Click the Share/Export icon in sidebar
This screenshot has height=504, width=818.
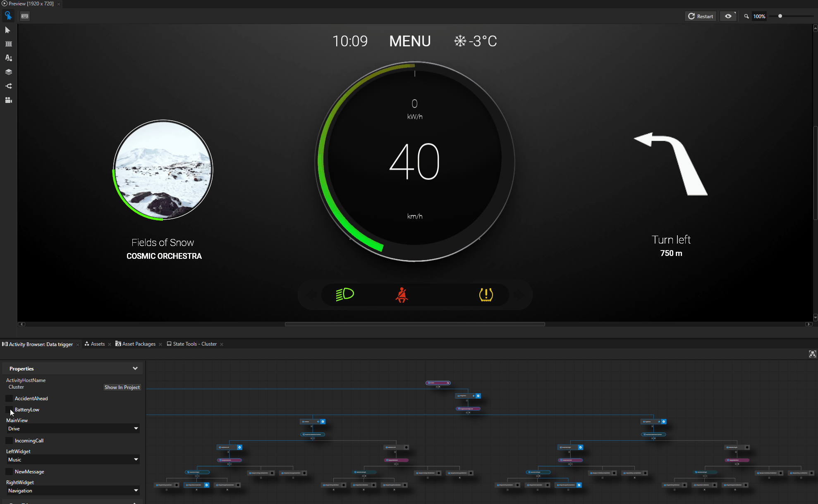point(8,86)
